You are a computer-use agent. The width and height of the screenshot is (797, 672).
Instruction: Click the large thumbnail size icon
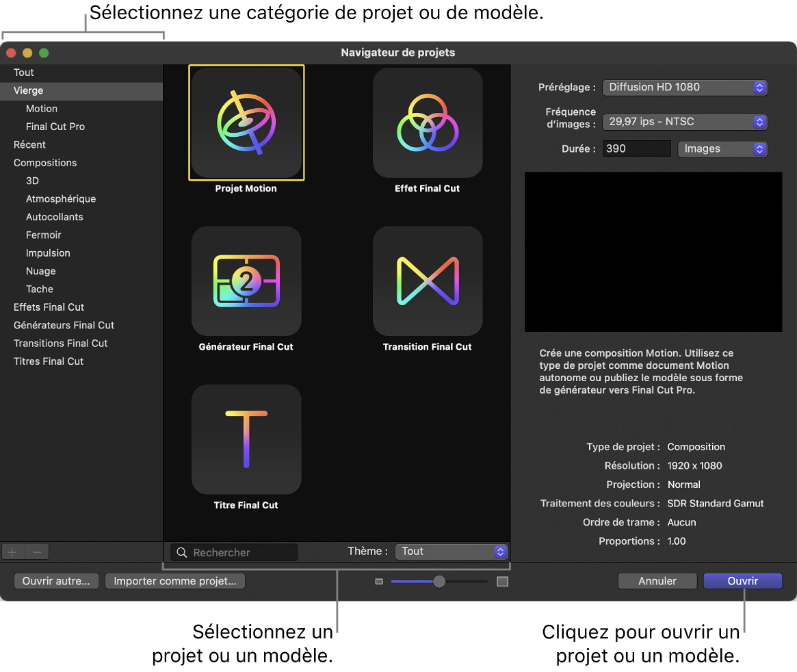(x=502, y=582)
